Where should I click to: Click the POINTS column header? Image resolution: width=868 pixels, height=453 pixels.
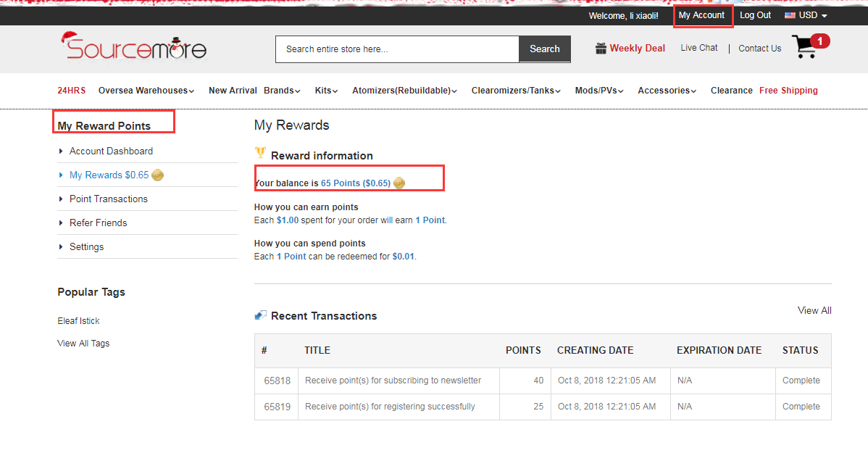point(523,351)
